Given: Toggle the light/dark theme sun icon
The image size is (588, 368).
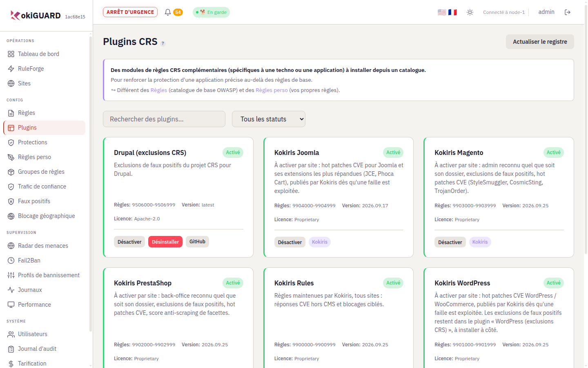Looking at the screenshot, I should [470, 12].
